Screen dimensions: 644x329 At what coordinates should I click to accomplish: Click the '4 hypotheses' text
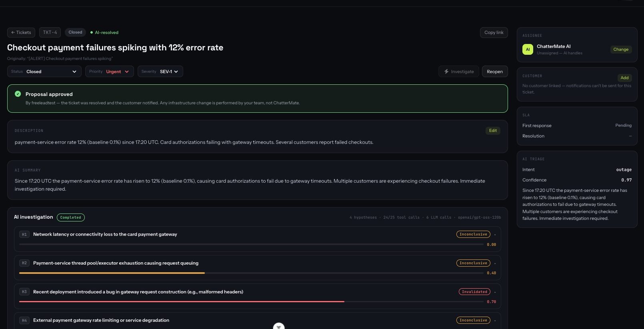tap(363, 217)
